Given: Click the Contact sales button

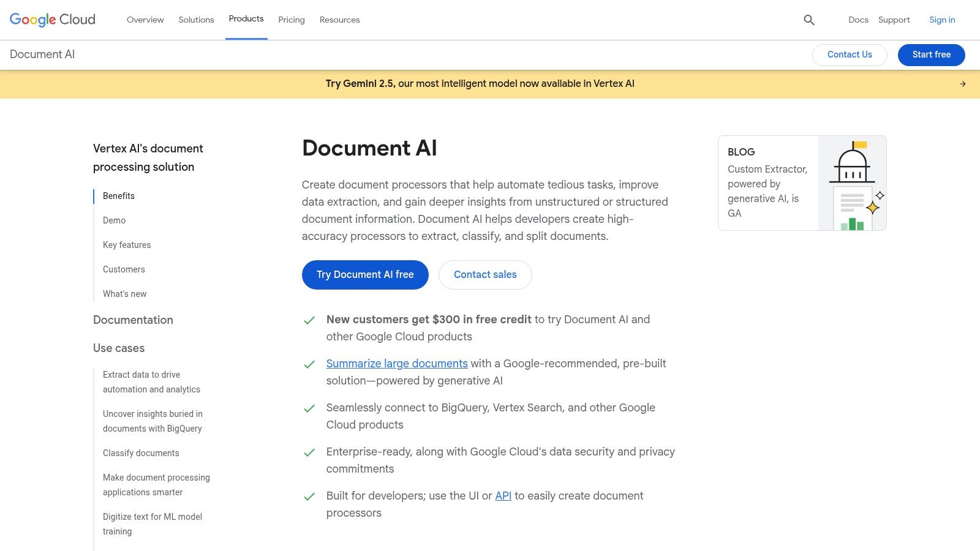Looking at the screenshot, I should [484, 274].
